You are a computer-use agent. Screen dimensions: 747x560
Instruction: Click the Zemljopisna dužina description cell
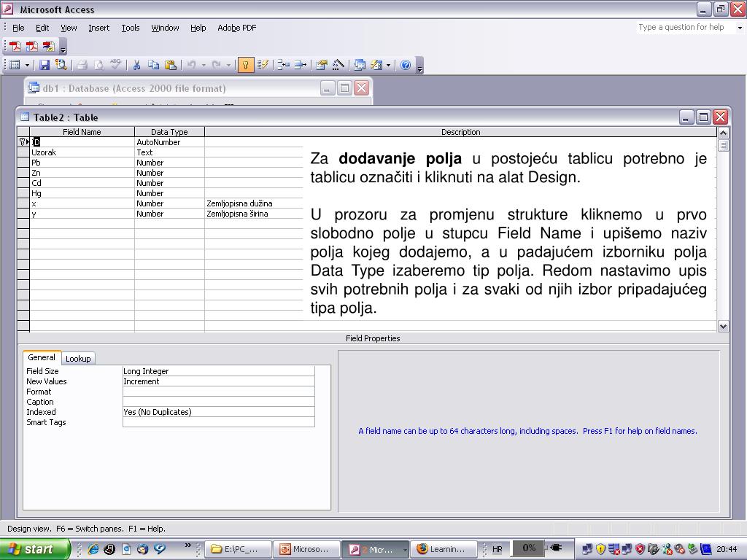coord(255,203)
